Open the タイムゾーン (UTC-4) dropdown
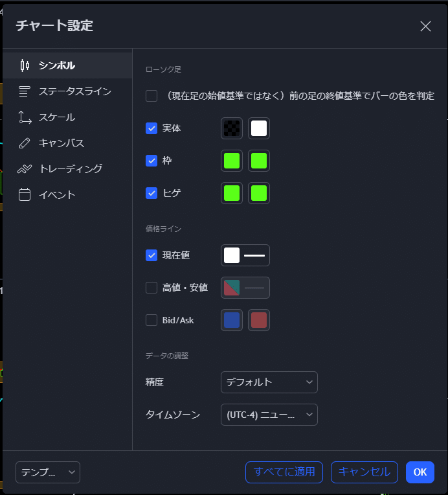The height and width of the screenshot is (495, 448). [x=269, y=415]
